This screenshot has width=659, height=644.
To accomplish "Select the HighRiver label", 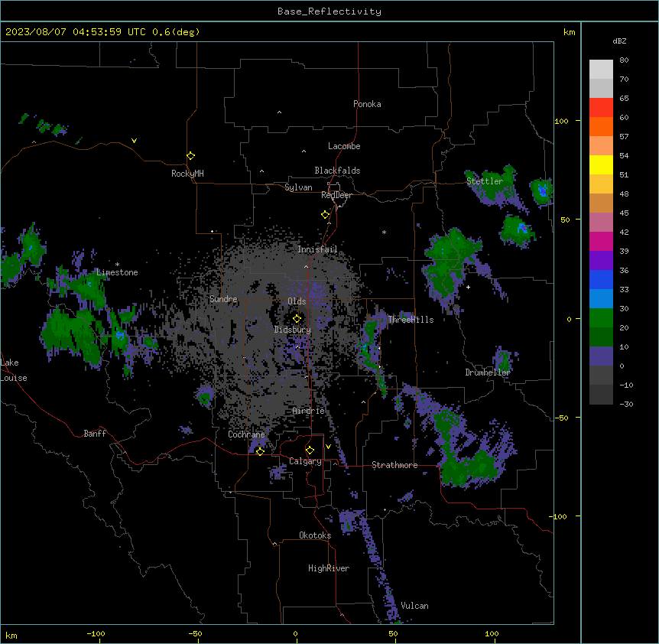I will coord(328,568).
